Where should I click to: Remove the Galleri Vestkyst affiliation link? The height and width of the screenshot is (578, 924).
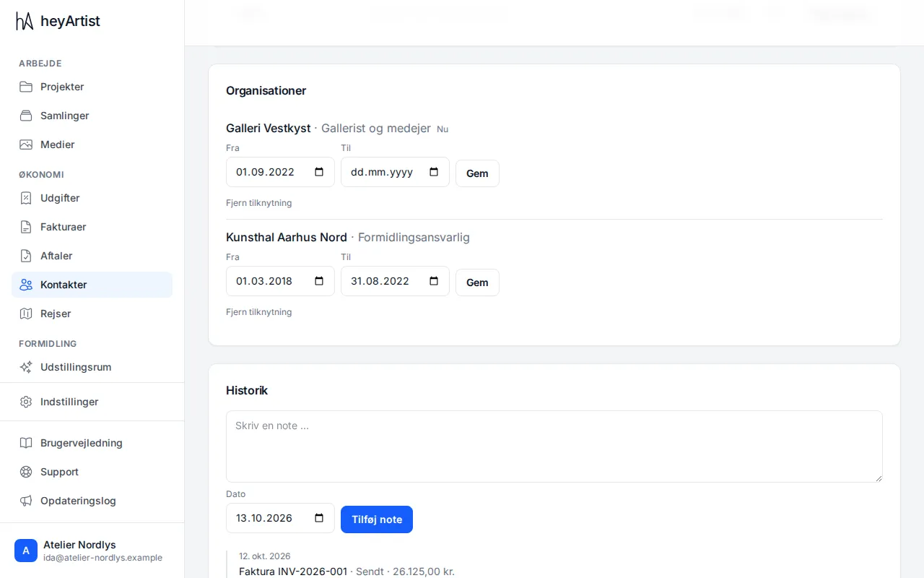(x=259, y=203)
